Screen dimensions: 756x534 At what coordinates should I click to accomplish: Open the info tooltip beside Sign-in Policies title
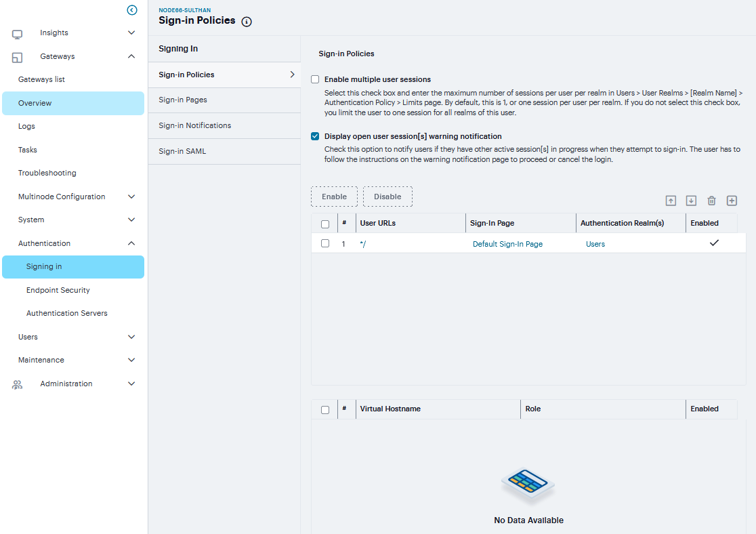coord(246,22)
